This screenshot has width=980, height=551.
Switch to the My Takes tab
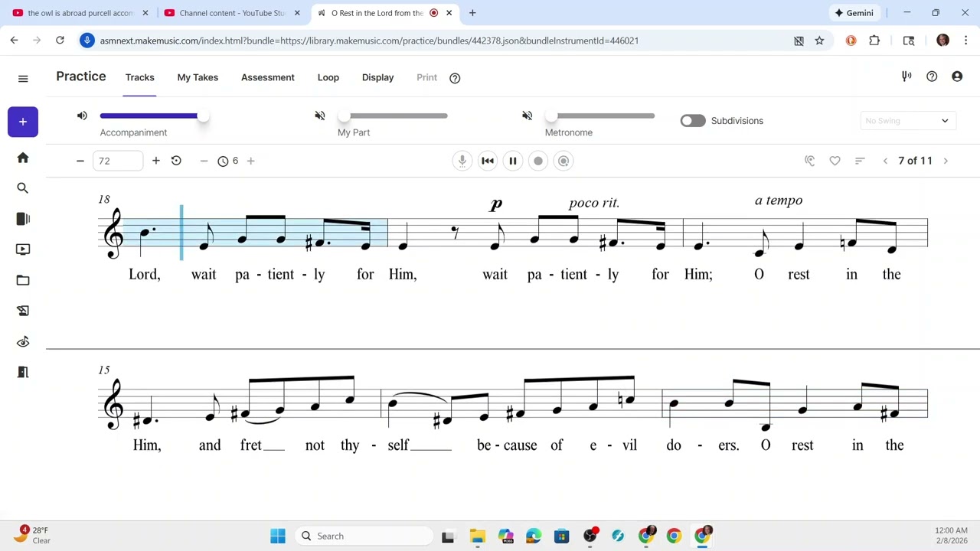point(198,77)
